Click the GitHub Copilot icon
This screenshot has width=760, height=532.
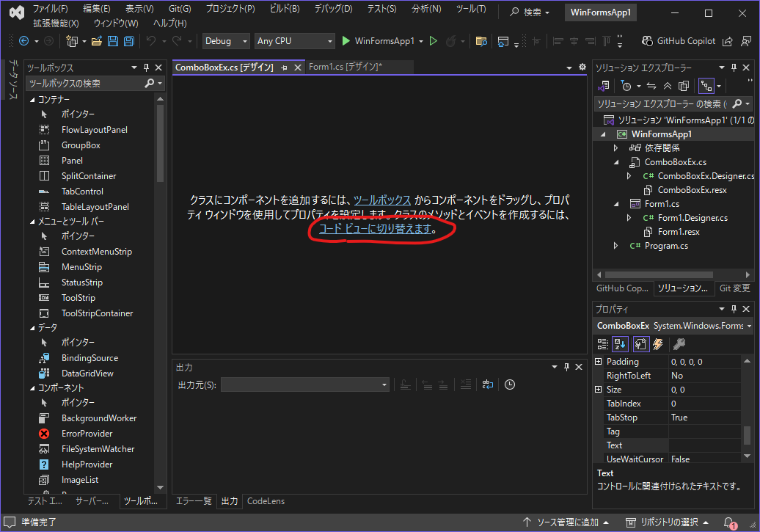click(x=648, y=42)
